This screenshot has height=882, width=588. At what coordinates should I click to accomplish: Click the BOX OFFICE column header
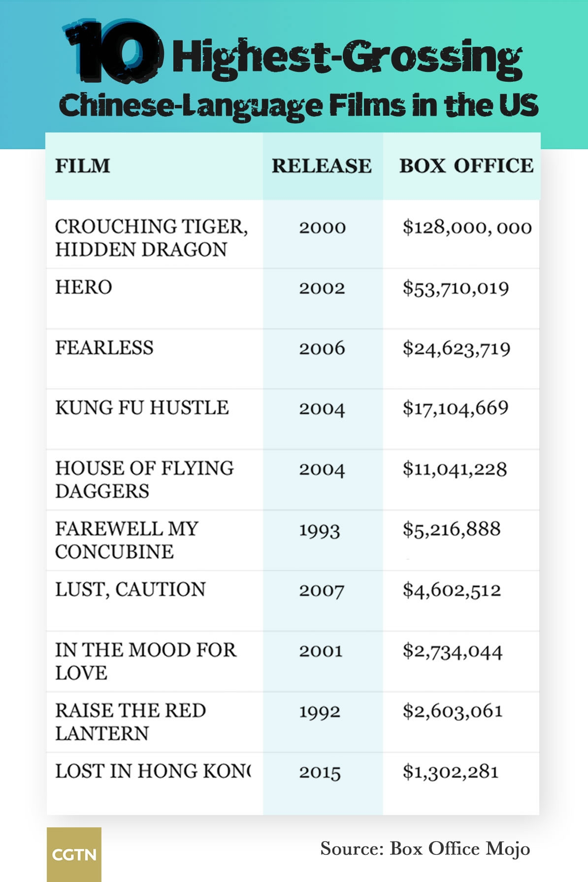(466, 166)
